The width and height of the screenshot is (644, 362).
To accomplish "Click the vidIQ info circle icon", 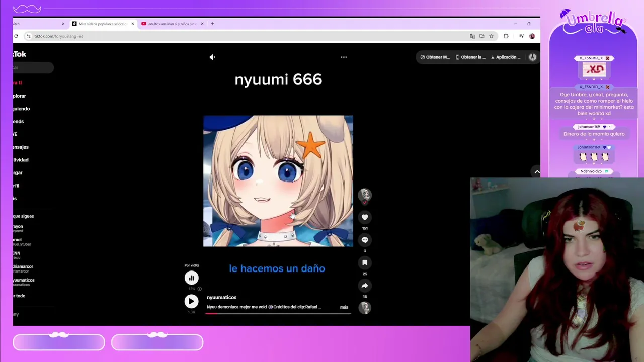I will click(x=199, y=289).
